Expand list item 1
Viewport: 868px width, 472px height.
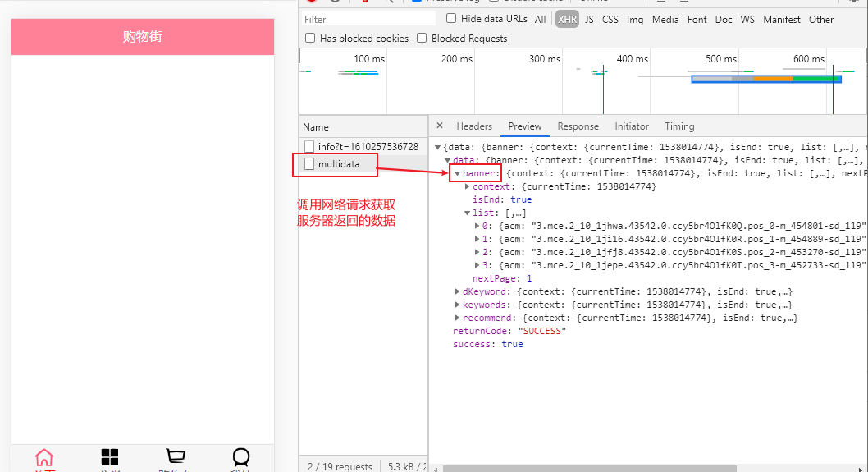[x=477, y=239]
